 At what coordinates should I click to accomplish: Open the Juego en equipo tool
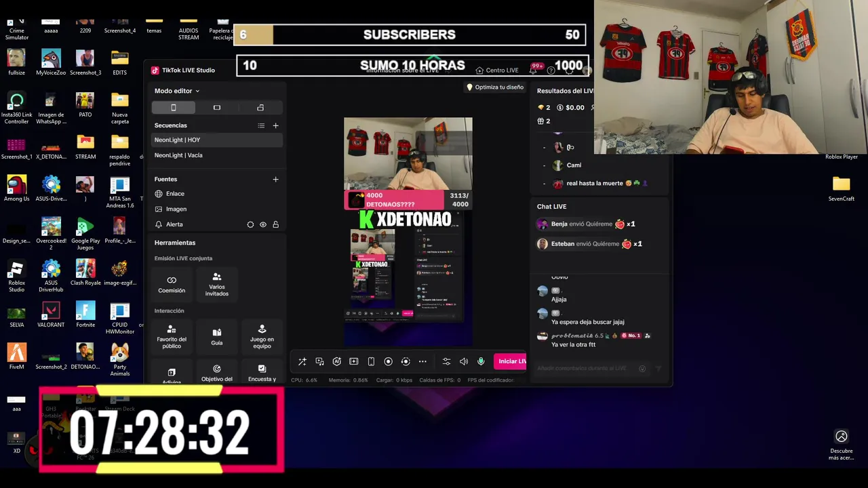pyautogui.click(x=262, y=337)
